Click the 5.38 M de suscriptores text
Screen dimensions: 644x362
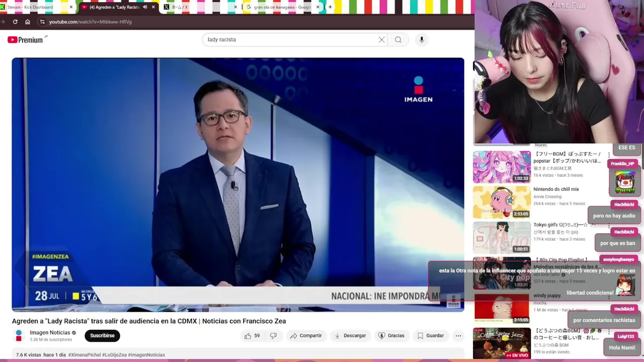tap(51, 340)
